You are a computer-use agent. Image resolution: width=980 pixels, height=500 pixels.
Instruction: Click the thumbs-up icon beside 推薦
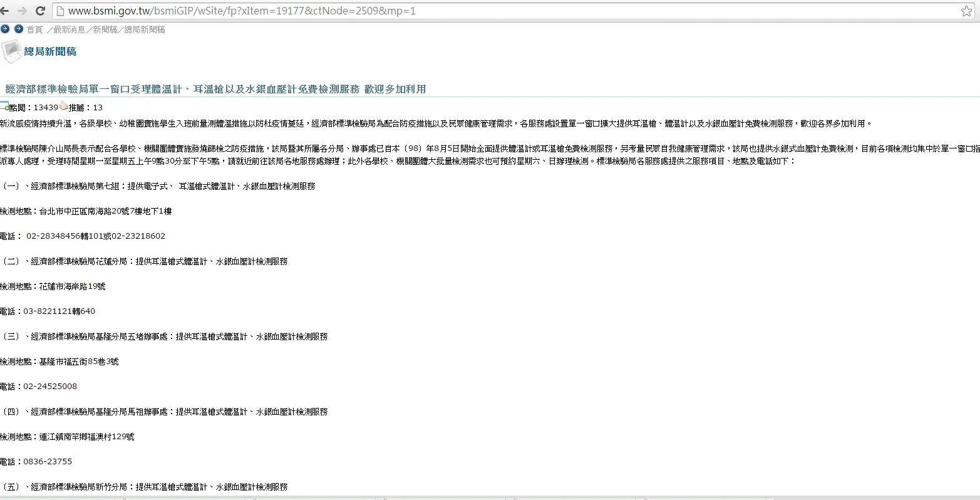[63, 107]
